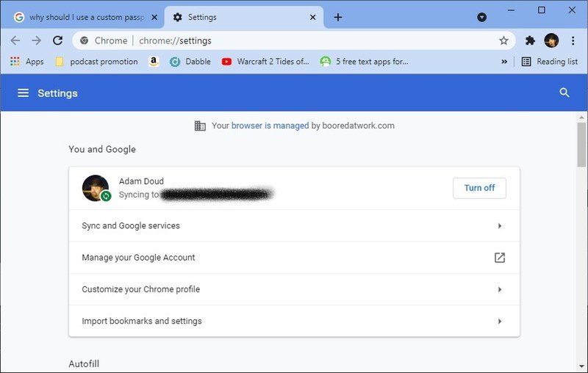Open Manage your Google Account external link

pos(295,257)
